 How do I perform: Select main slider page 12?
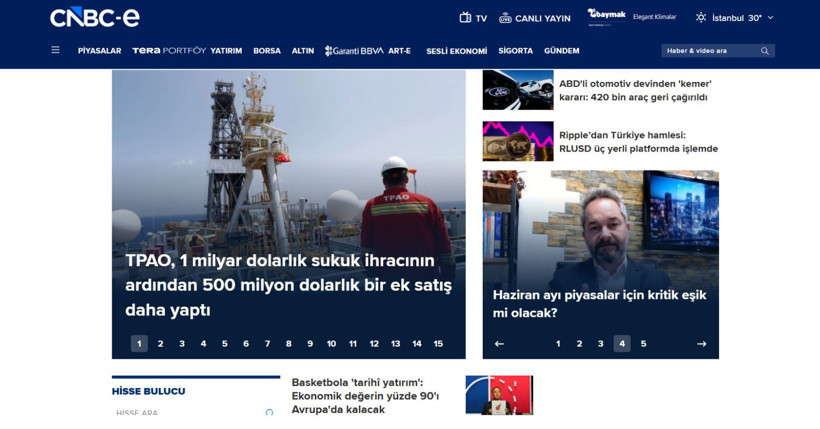[374, 344]
